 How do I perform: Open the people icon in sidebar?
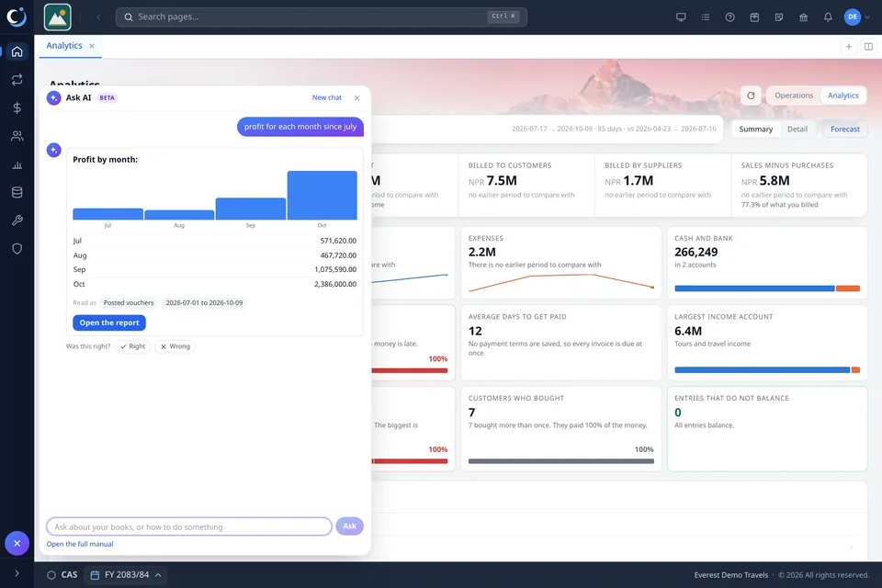coord(17,136)
